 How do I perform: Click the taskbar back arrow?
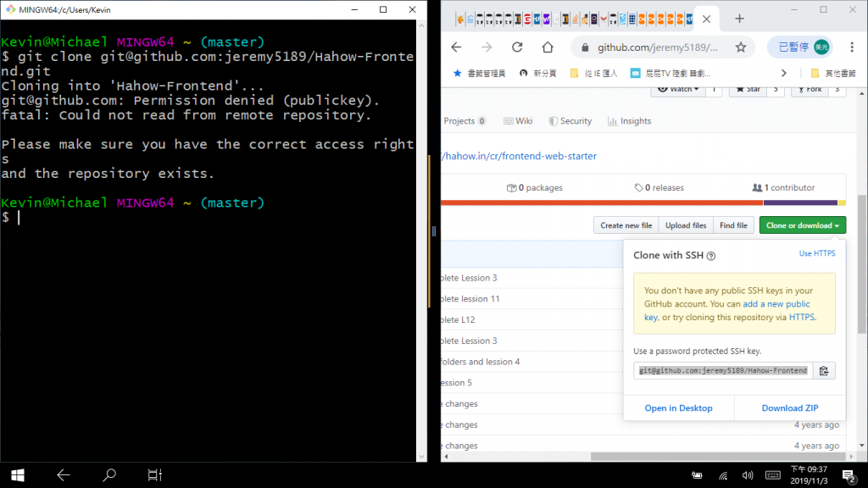tap(63, 475)
